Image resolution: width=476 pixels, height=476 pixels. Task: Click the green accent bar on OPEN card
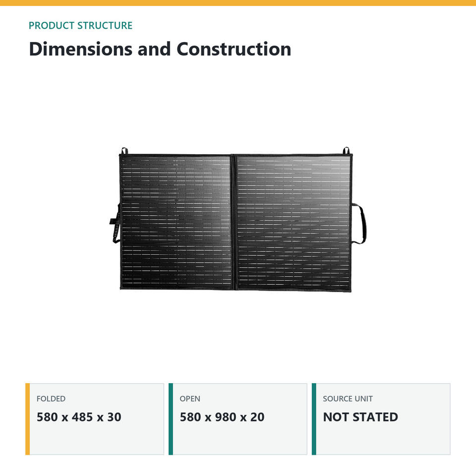pyautogui.click(x=171, y=419)
